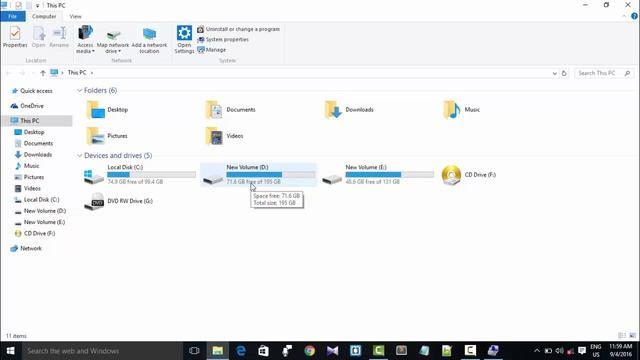
Task: Click the Search This PC field
Action: (x=604, y=73)
